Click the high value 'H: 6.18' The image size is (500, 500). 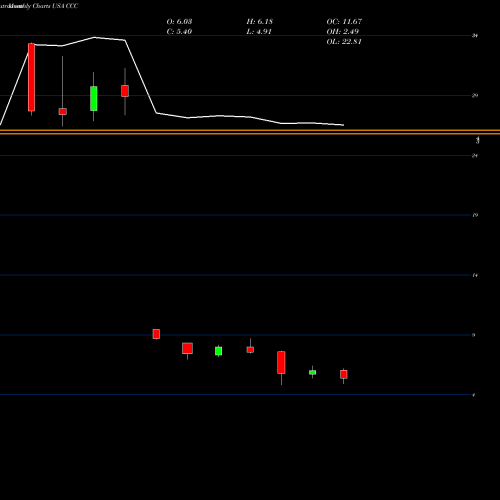pyautogui.click(x=260, y=22)
